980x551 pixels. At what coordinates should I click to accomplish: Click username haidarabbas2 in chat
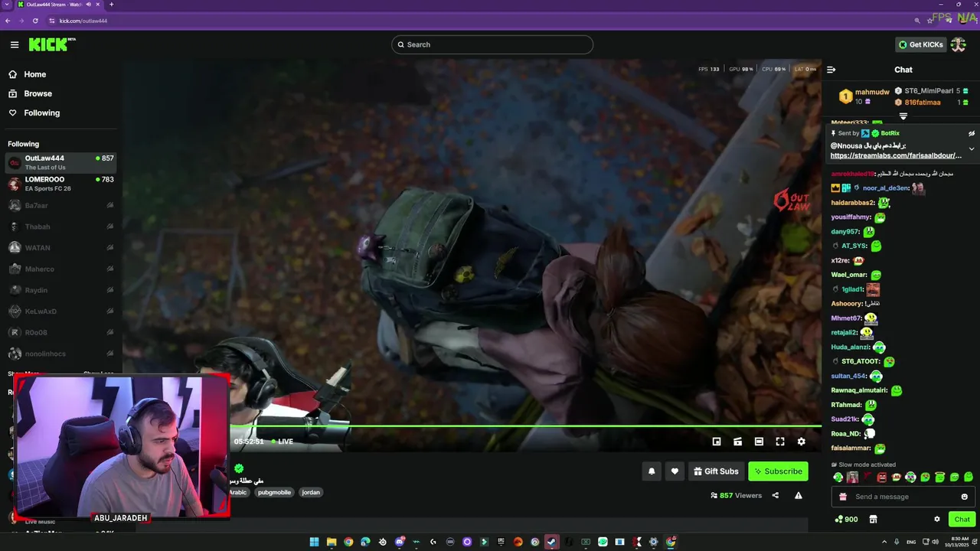click(853, 203)
